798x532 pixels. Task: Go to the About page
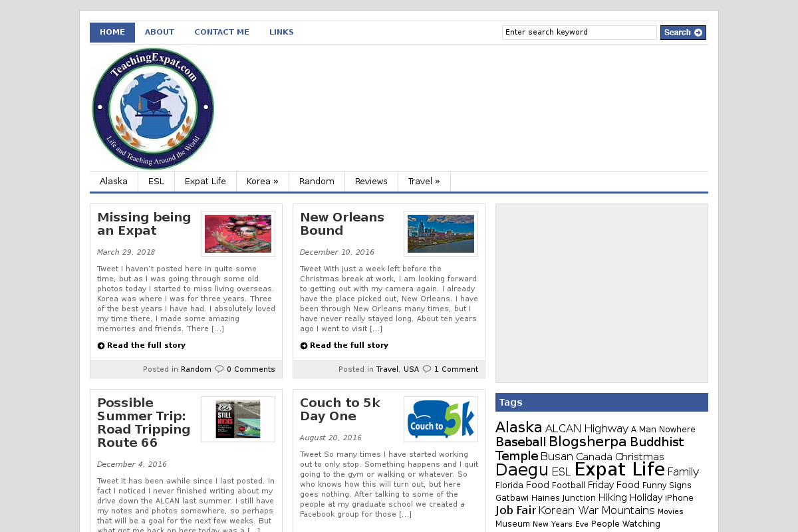coord(160,33)
